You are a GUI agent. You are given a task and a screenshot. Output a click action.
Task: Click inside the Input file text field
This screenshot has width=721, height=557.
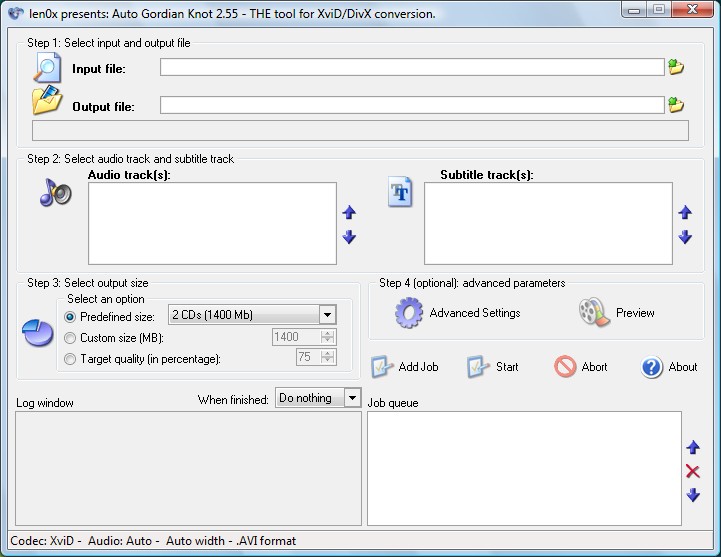coord(412,67)
